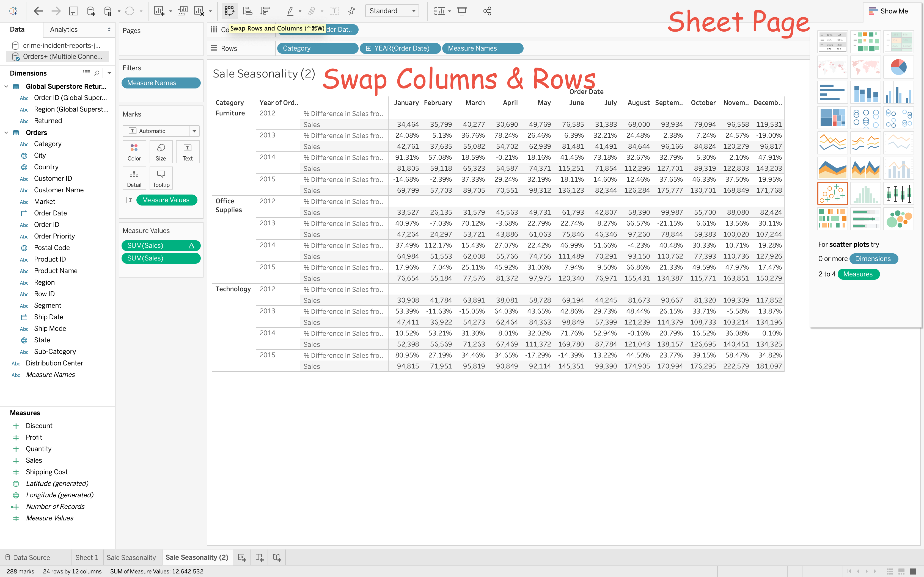Image resolution: width=924 pixels, height=577 pixels.
Task: Open the Standard fit dropdown
Action: (x=414, y=11)
